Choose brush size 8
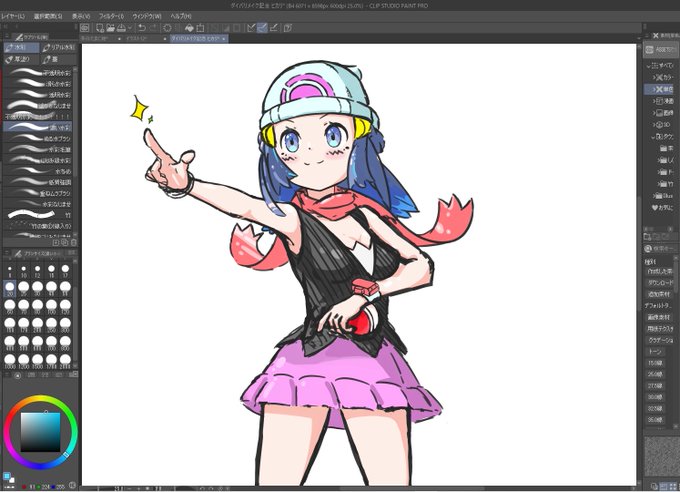Viewport: 680px width, 492px height. (x=10, y=272)
